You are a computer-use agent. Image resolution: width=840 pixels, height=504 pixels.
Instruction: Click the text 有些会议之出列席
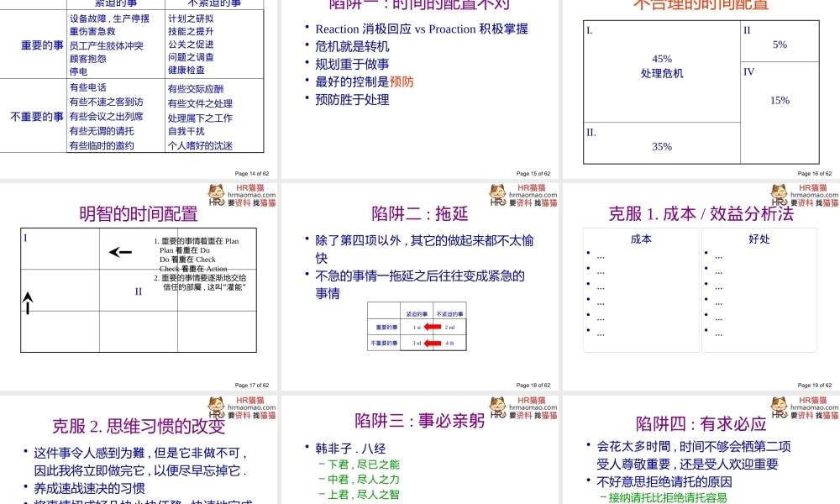(x=106, y=116)
